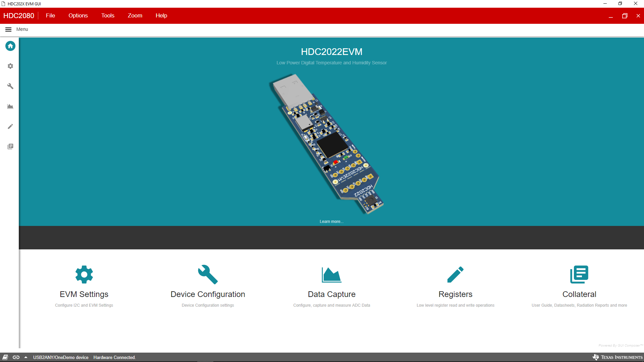Image resolution: width=644 pixels, height=362 pixels.
Task: Go to Home in the sidebar
Action: pyautogui.click(x=10, y=46)
